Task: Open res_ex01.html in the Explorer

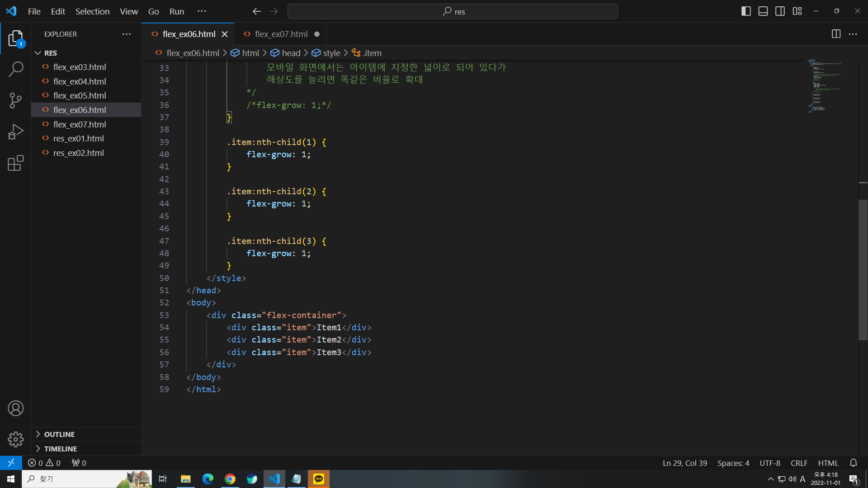Action: 78,139
